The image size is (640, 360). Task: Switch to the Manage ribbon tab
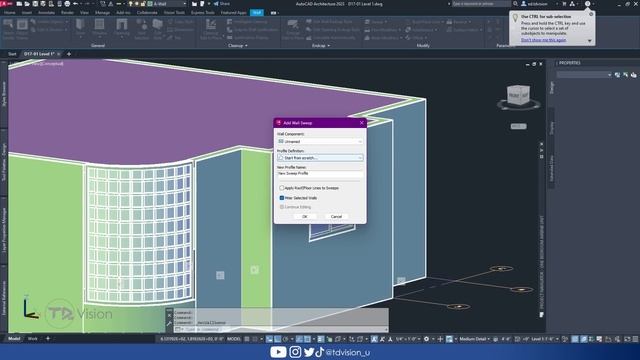102,13
